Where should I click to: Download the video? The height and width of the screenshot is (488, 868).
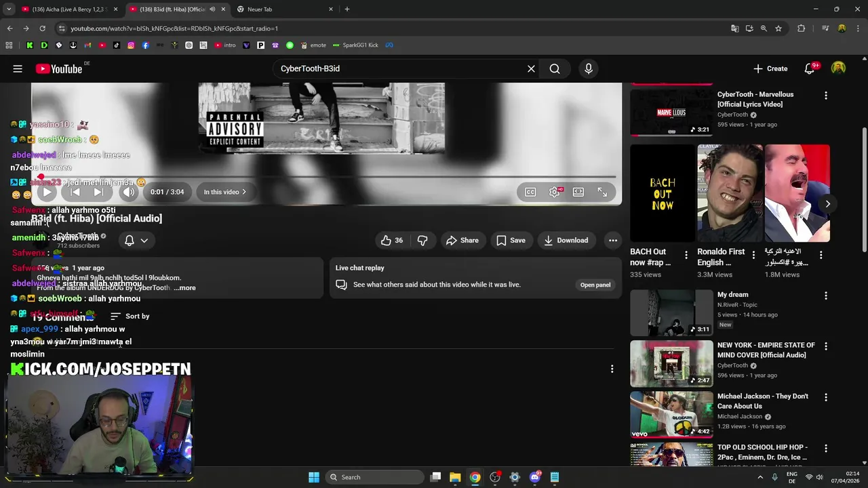pos(566,240)
